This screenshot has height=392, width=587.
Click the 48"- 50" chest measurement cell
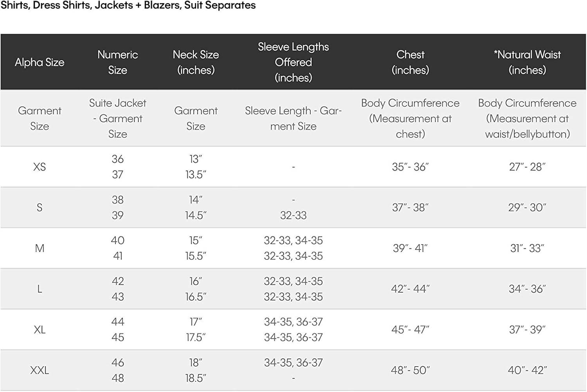click(x=410, y=370)
